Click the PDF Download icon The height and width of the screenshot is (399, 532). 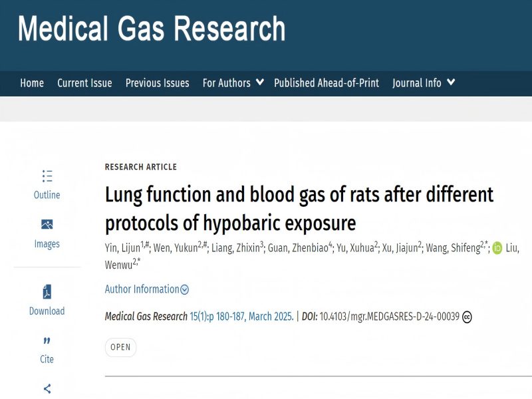point(47,292)
